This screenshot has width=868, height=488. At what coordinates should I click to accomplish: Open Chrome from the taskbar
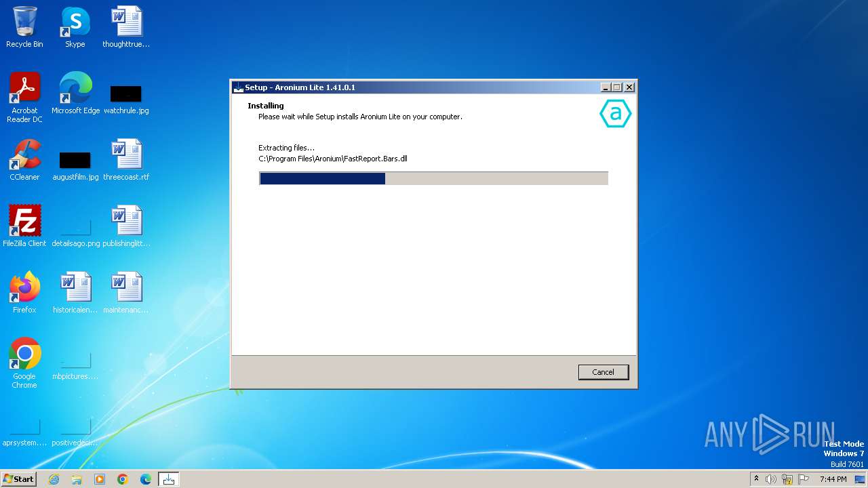click(123, 479)
